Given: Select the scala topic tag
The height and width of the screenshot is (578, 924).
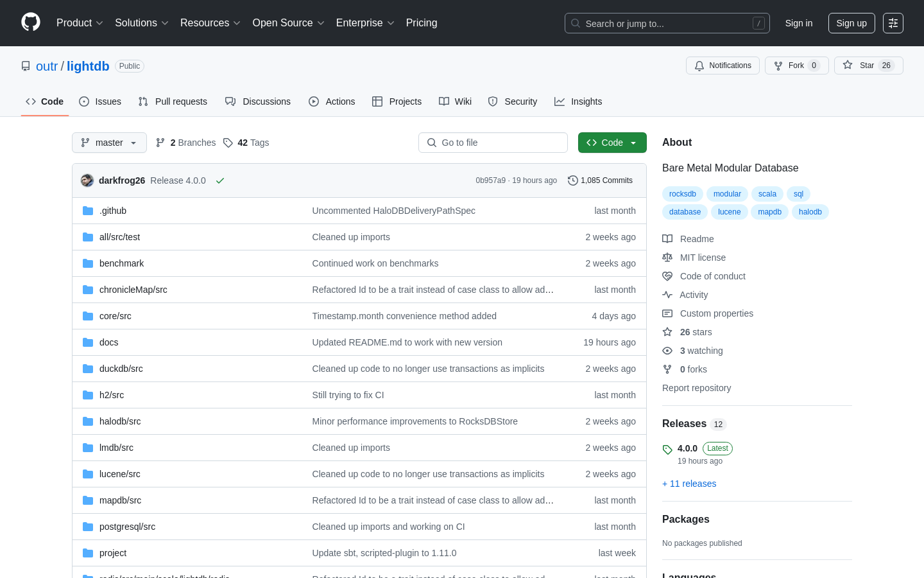Looking at the screenshot, I should (x=767, y=194).
